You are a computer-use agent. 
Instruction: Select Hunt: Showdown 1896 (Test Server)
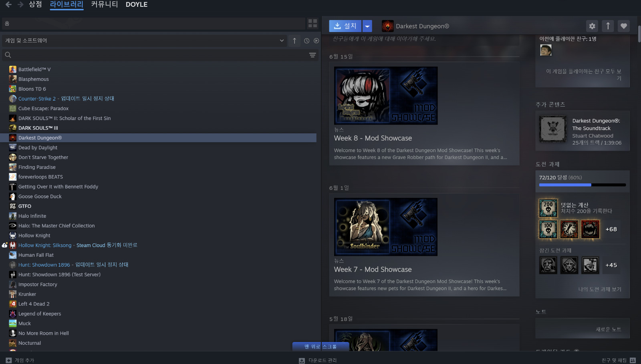pyautogui.click(x=59, y=275)
